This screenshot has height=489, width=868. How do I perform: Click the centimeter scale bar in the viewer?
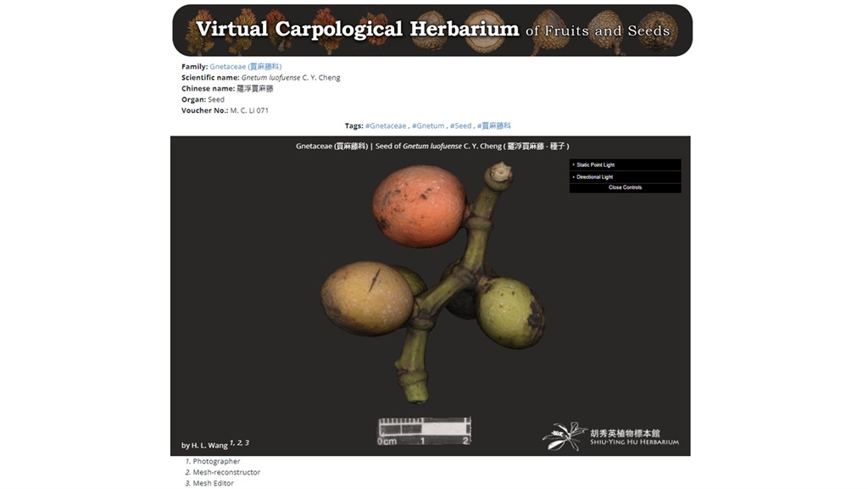[424, 431]
